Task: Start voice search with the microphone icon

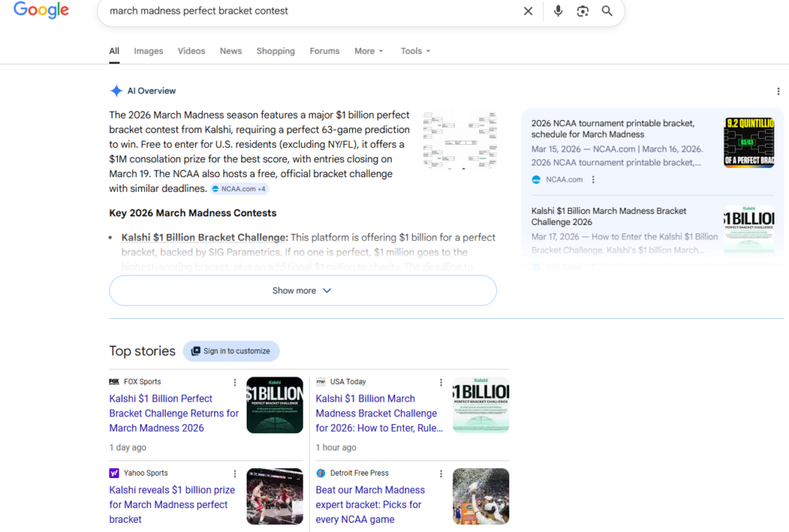Action: [558, 11]
